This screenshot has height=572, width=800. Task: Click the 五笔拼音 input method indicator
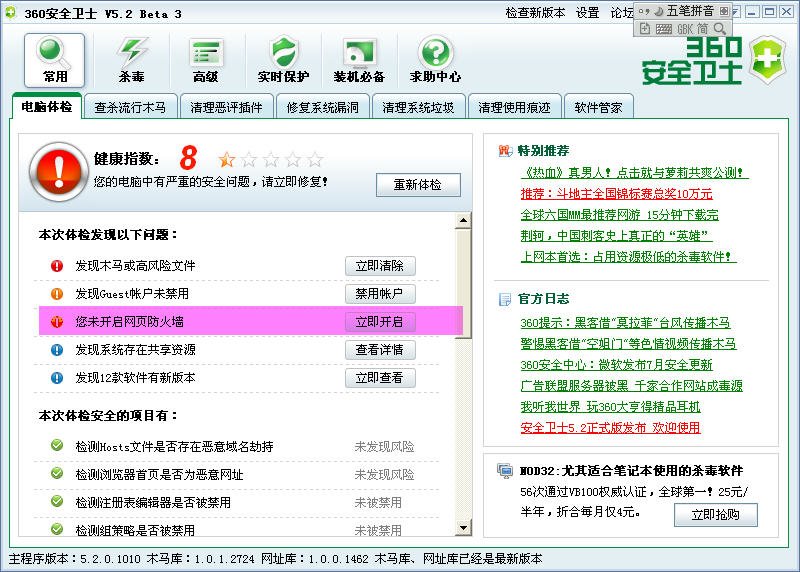(x=690, y=11)
